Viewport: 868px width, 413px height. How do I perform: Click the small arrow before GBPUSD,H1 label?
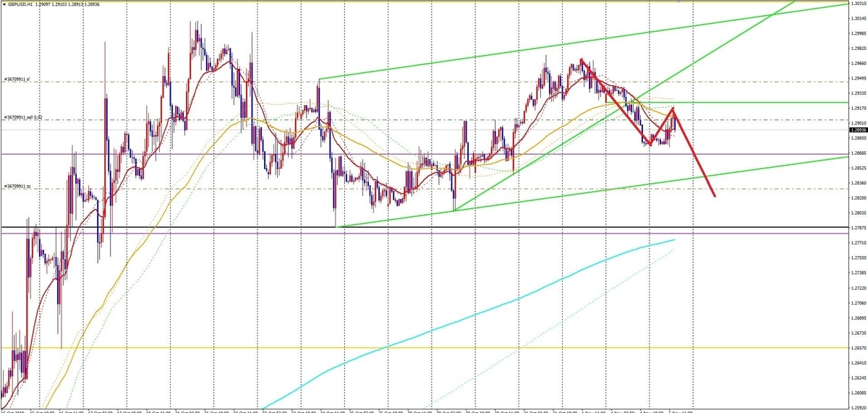coord(4,4)
